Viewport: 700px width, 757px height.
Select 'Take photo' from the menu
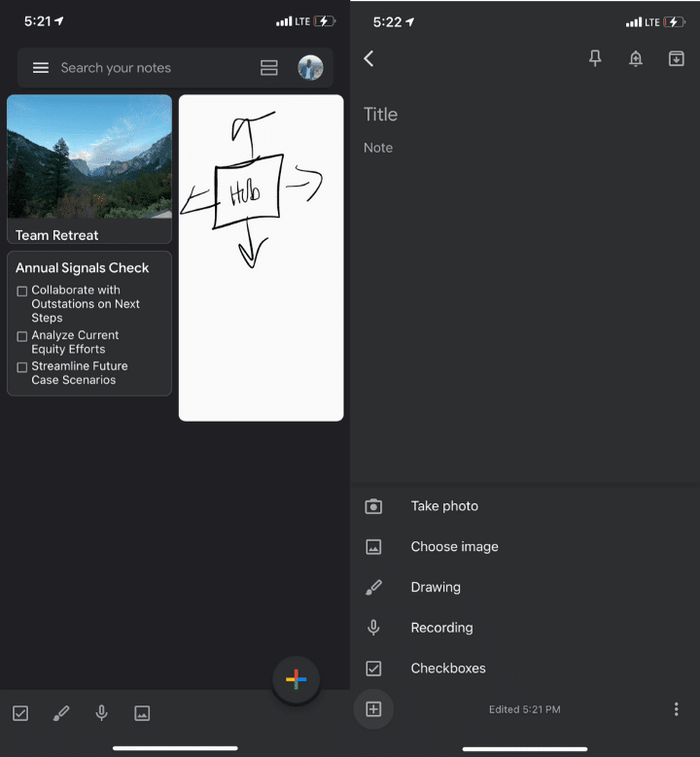[444, 506]
